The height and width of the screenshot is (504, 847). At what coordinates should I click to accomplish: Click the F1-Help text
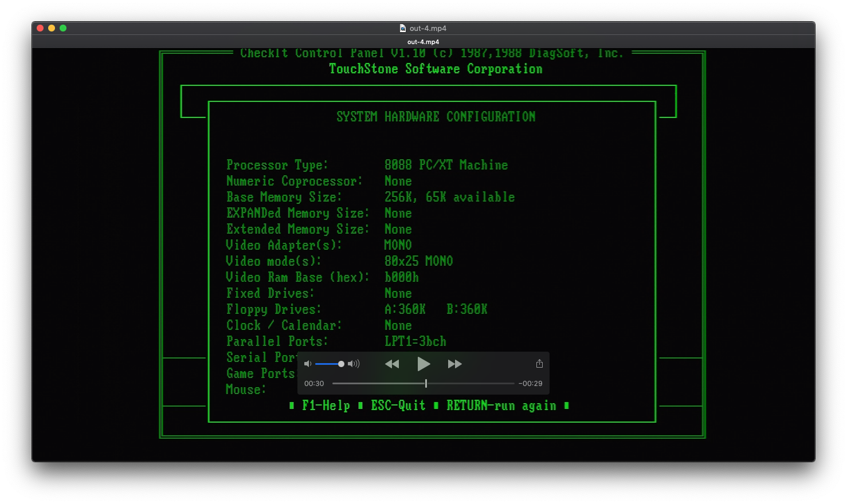[326, 405]
